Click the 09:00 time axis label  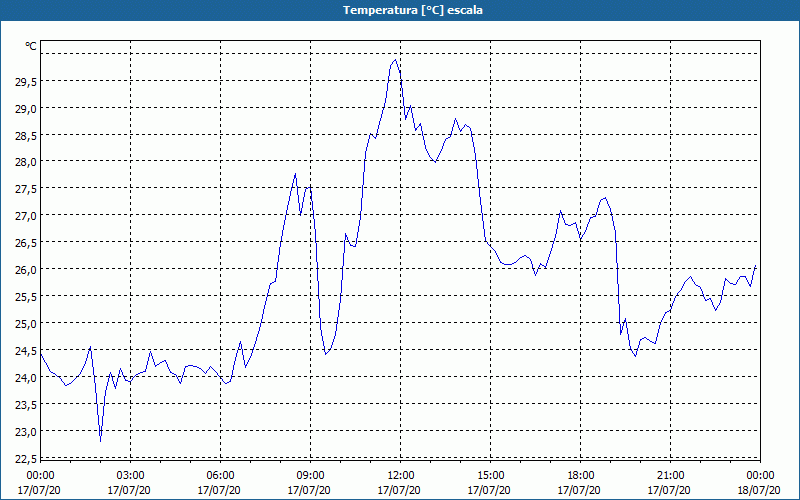[310, 476]
